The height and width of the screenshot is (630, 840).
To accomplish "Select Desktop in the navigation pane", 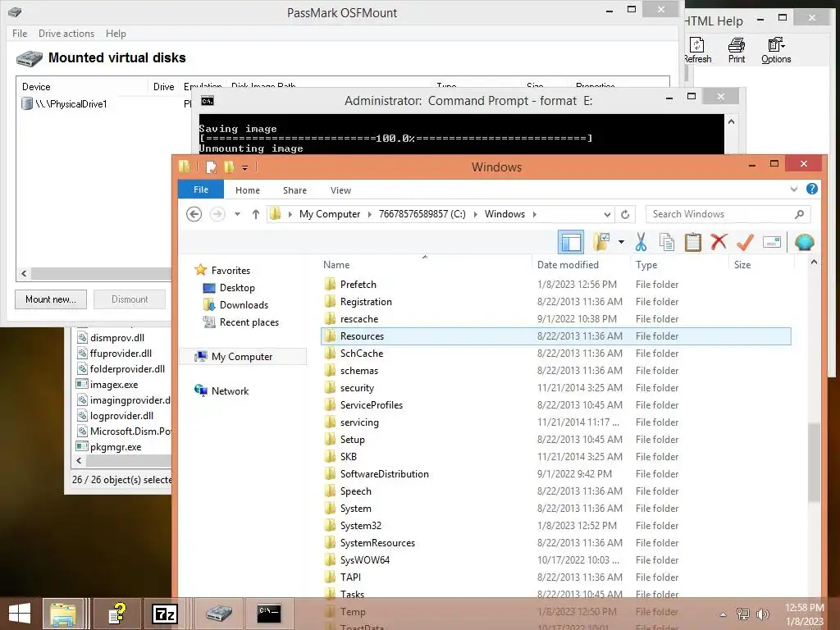I will pyautogui.click(x=237, y=288).
